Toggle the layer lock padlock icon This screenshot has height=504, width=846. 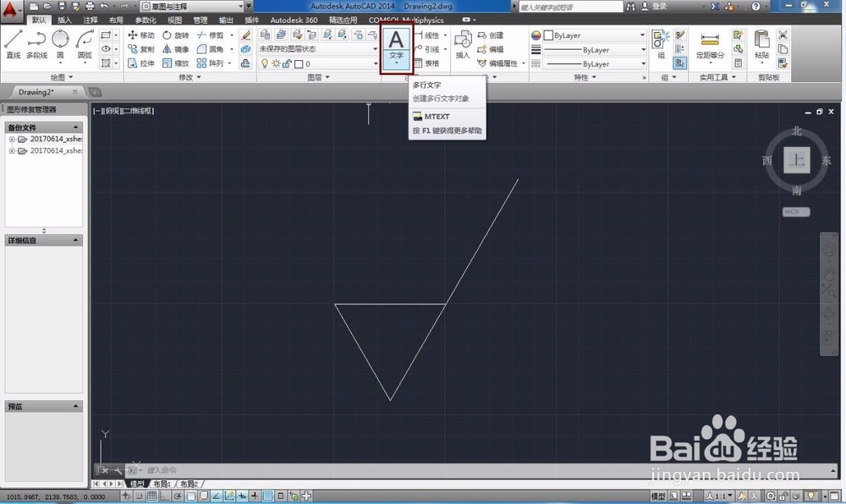click(x=287, y=63)
